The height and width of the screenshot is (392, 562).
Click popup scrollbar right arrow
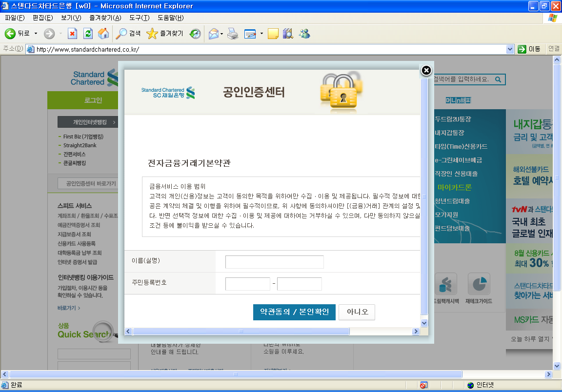pos(416,332)
